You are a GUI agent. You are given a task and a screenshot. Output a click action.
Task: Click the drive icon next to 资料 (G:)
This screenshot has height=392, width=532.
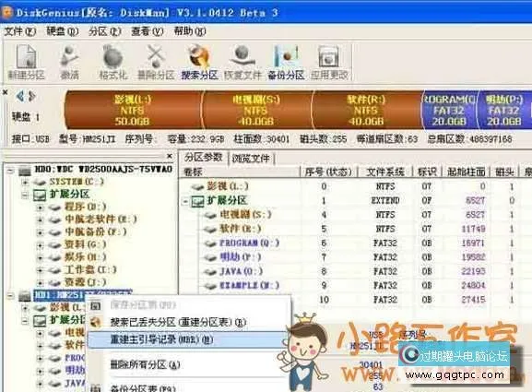[54, 245]
